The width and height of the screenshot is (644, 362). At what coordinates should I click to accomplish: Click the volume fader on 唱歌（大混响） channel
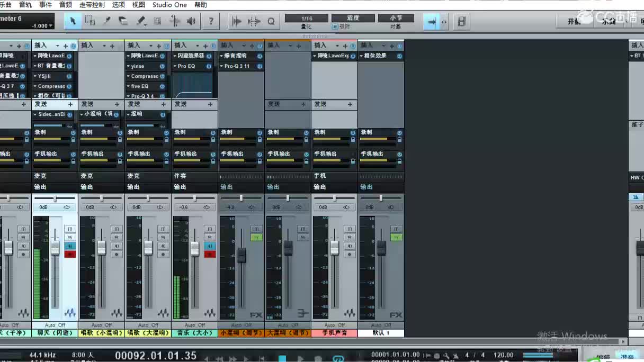(148, 247)
